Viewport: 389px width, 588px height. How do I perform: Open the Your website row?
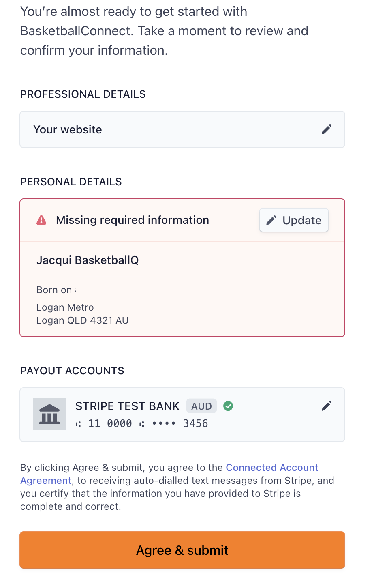click(x=182, y=129)
